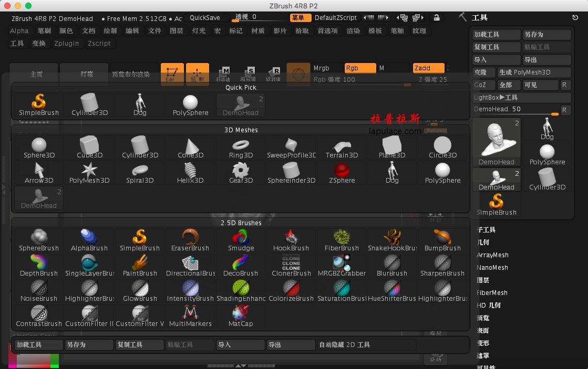The width and height of the screenshot is (588, 369).
Task: Open the Alpha menu
Action: click(x=19, y=31)
